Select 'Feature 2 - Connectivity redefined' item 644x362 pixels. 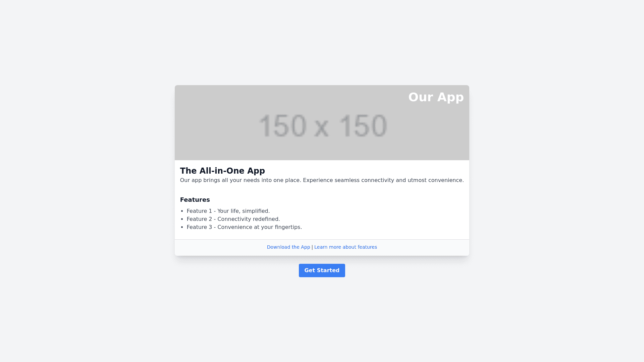[233, 219]
